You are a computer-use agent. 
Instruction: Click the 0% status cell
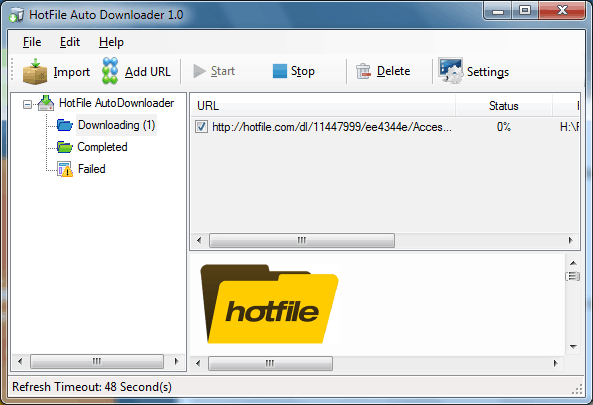[x=504, y=127]
